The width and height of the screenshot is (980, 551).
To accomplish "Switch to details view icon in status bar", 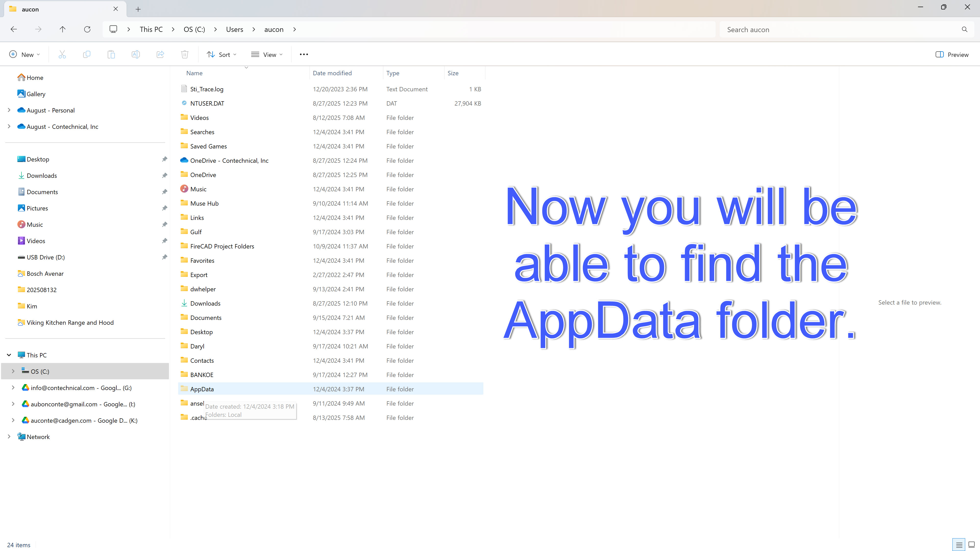I will (x=959, y=545).
